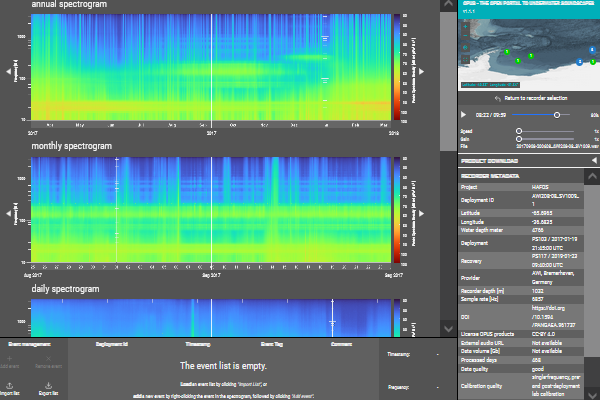The image size is (600, 400).
Task: Click the spectrogram panel vertical scrollbar thumb
Action: click(x=448, y=81)
